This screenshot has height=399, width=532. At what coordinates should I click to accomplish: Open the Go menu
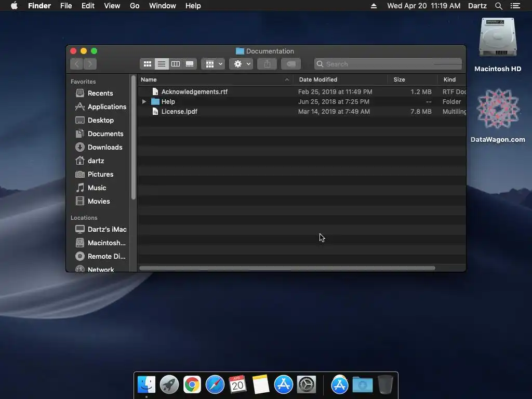tap(135, 6)
